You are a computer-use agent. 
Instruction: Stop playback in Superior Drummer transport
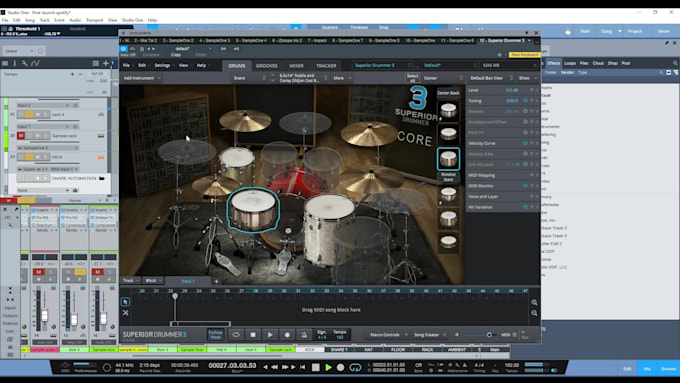(253, 335)
